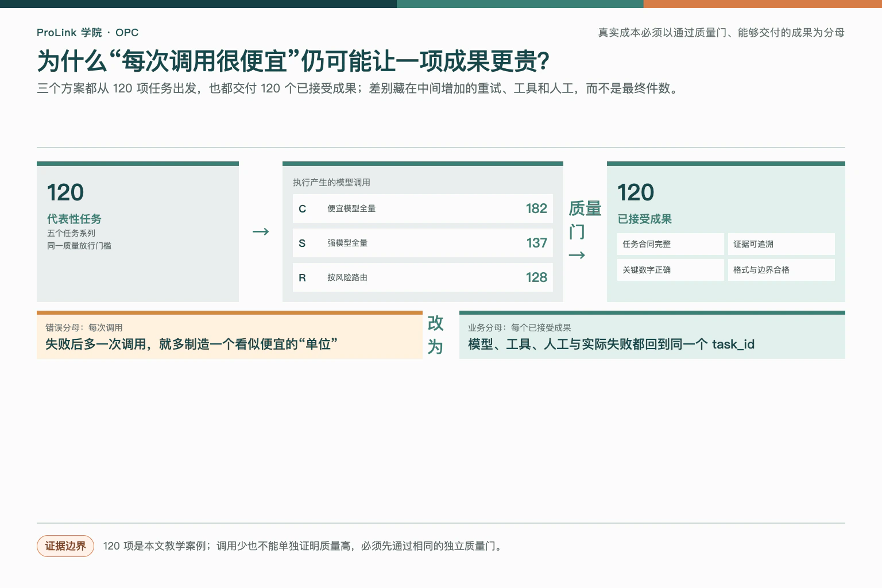882x588 pixels.
Task: Click the 错误分母:每次调用 label
Action: pos(84,328)
